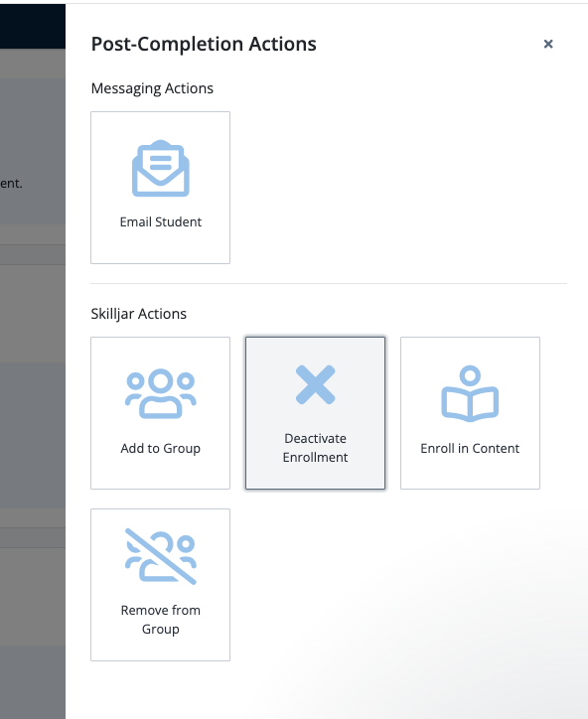The image size is (588, 719).
Task: Click the blue X Deactivate Enrollment icon
Action: (316, 384)
